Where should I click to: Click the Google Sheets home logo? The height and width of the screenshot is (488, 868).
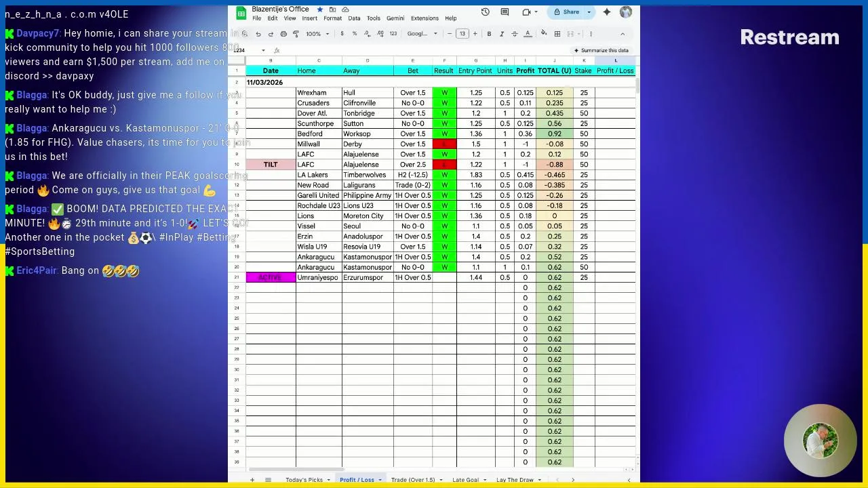pos(241,13)
